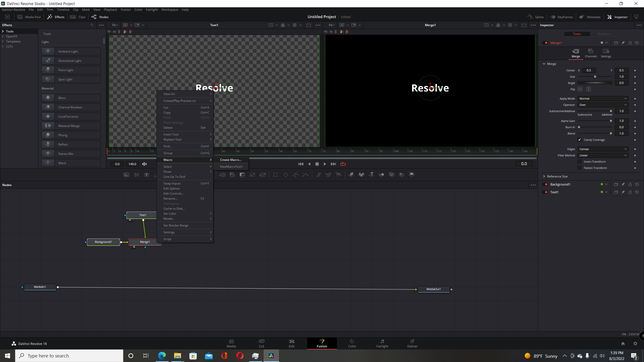The width and height of the screenshot is (644, 362).
Task: Add a Matte Control tool from the toolbar
Action: tap(242, 175)
